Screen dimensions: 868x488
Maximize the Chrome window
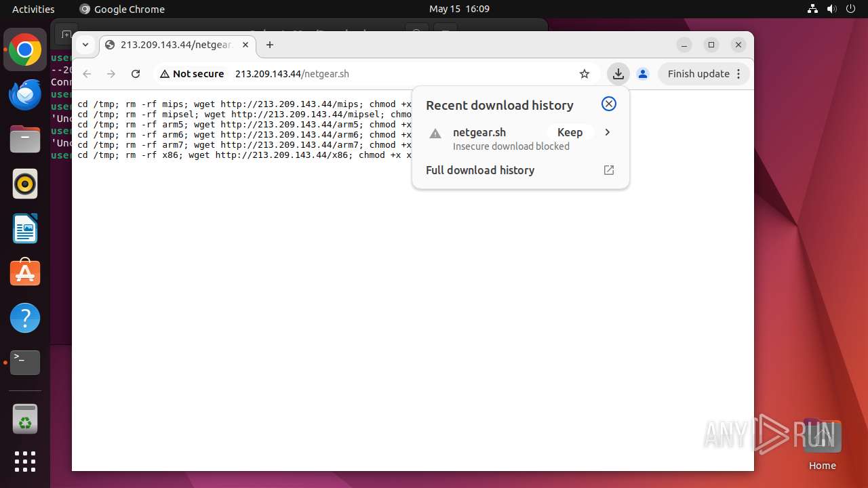coord(711,45)
